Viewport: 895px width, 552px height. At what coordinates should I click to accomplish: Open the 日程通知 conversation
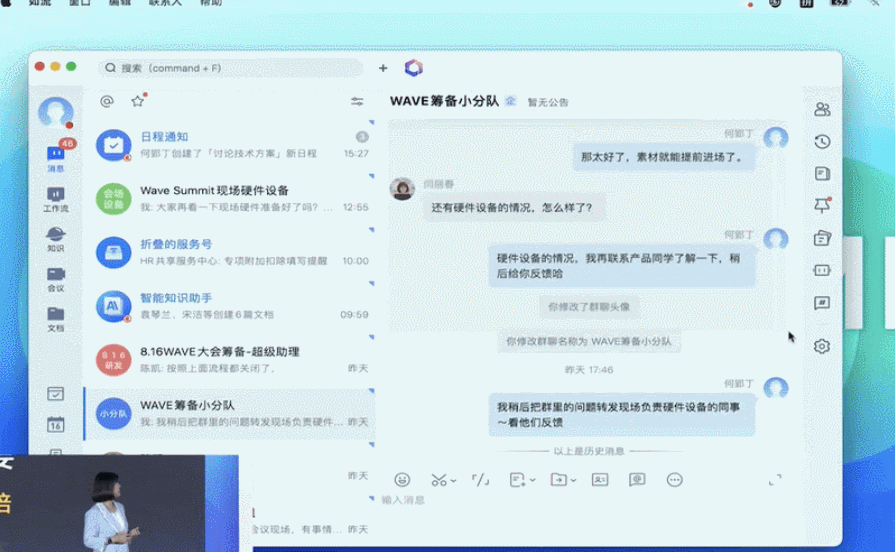pyautogui.click(x=230, y=145)
